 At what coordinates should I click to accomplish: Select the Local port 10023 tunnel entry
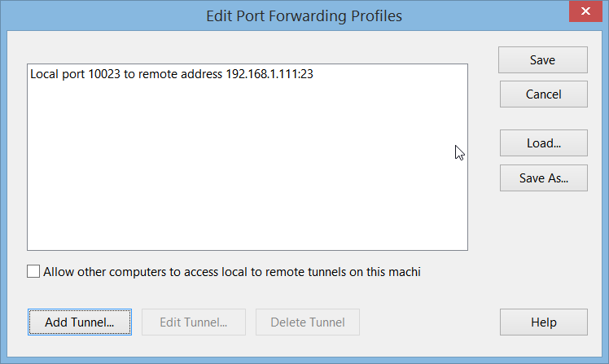tap(172, 74)
